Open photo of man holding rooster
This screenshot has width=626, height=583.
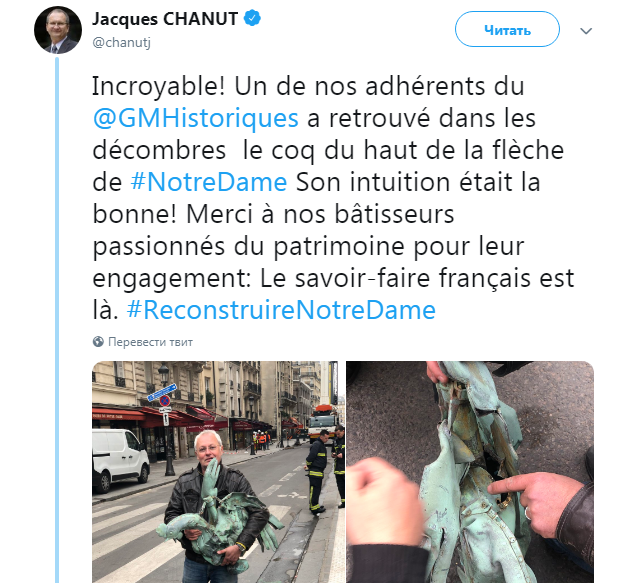click(x=218, y=472)
